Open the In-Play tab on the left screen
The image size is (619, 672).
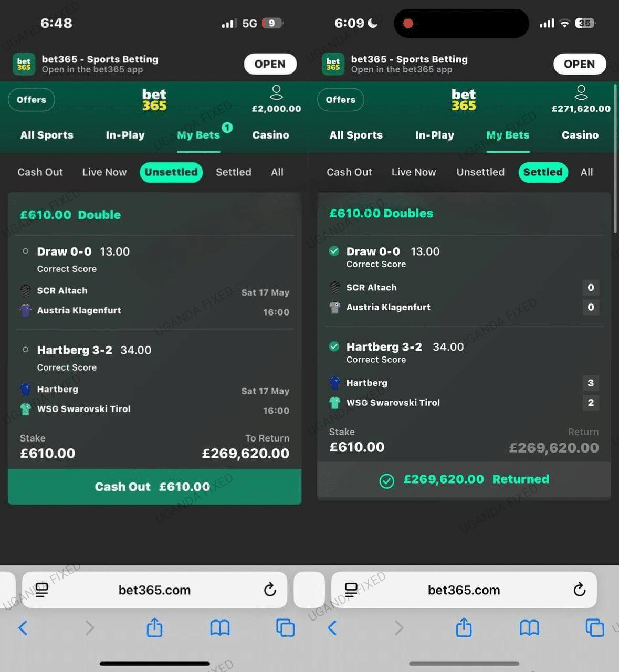click(125, 135)
